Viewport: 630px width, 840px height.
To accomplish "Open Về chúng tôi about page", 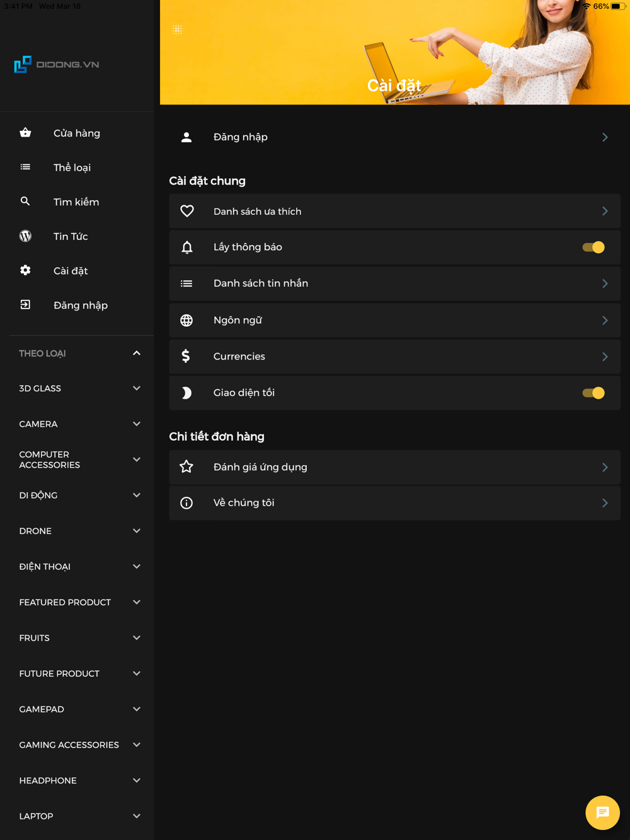I will tap(394, 503).
